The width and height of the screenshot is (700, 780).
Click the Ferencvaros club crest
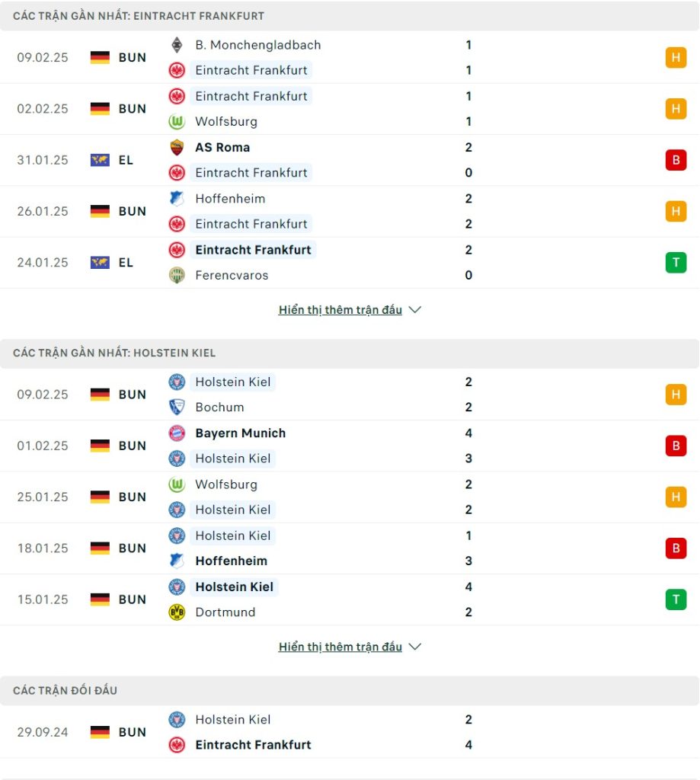[177, 275]
